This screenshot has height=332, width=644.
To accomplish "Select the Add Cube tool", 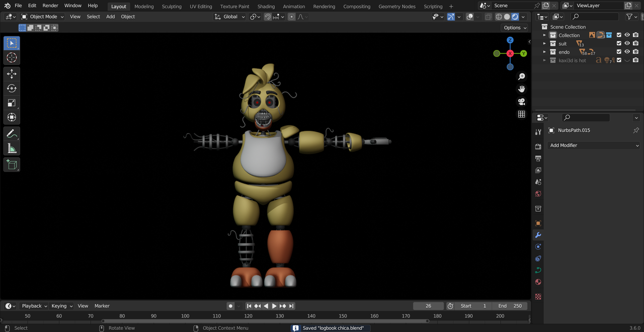I will pos(12,164).
